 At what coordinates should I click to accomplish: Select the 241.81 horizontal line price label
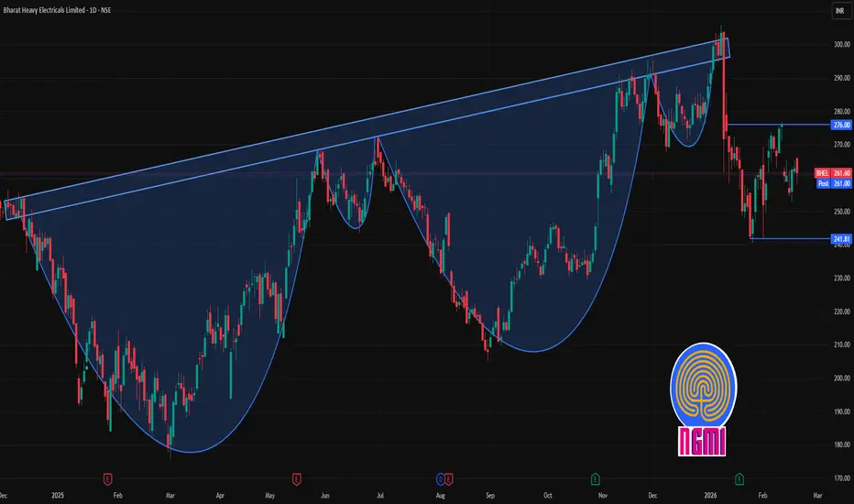point(841,239)
